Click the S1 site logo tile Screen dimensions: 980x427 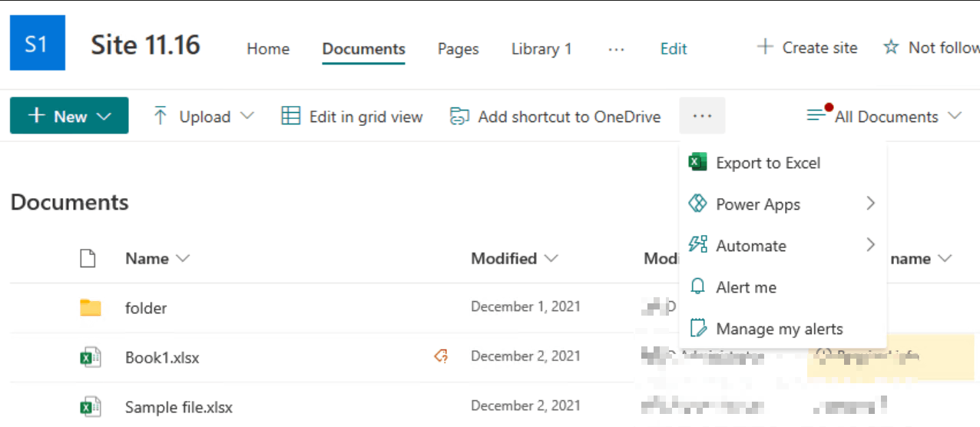38,43
